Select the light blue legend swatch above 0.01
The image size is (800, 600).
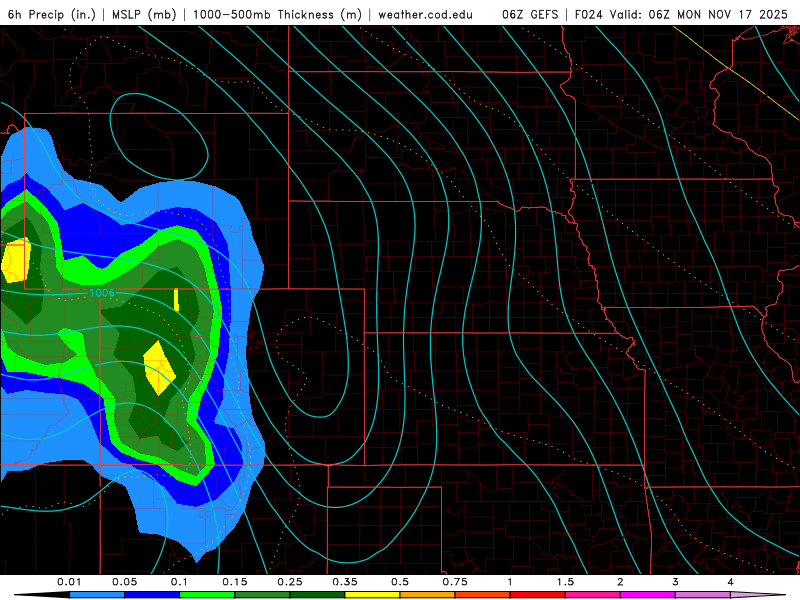click(97, 595)
